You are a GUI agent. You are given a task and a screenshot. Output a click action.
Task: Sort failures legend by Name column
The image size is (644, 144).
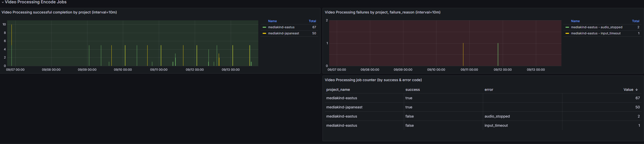tap(575, 21)
